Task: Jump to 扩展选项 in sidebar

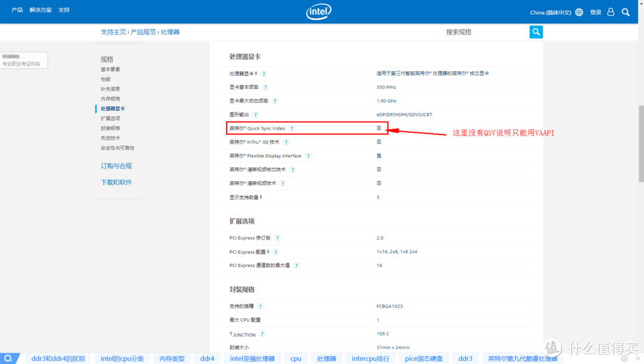Action: (110, 119)
